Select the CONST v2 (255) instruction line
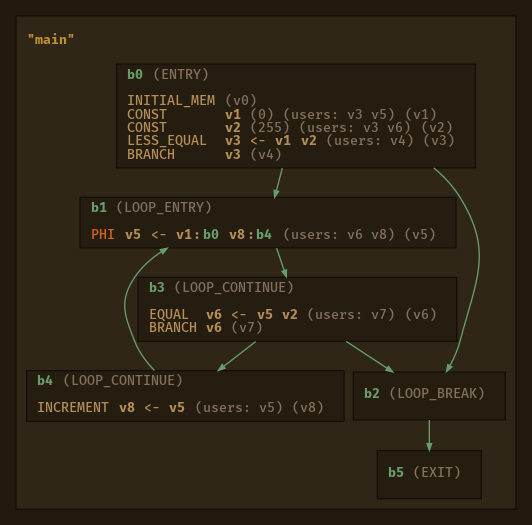The height and width of the screenshot is (525, 532). 290,128
